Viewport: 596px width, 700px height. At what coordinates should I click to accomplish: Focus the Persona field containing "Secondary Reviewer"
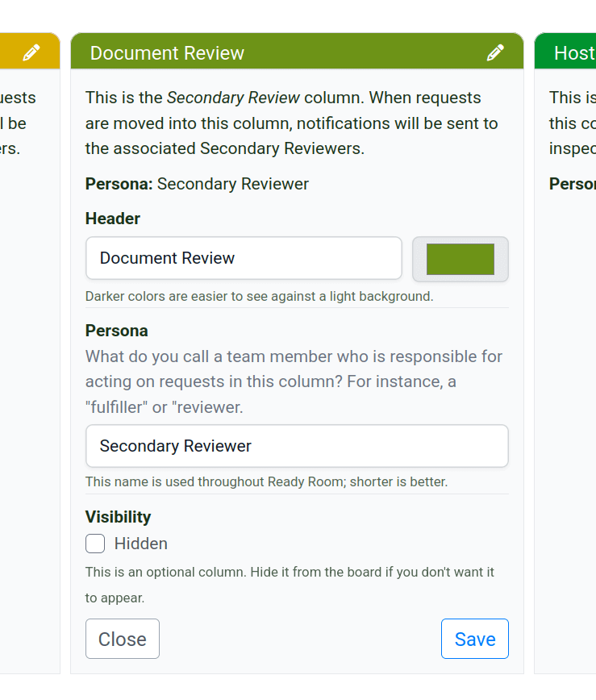(x=296, y=446)
